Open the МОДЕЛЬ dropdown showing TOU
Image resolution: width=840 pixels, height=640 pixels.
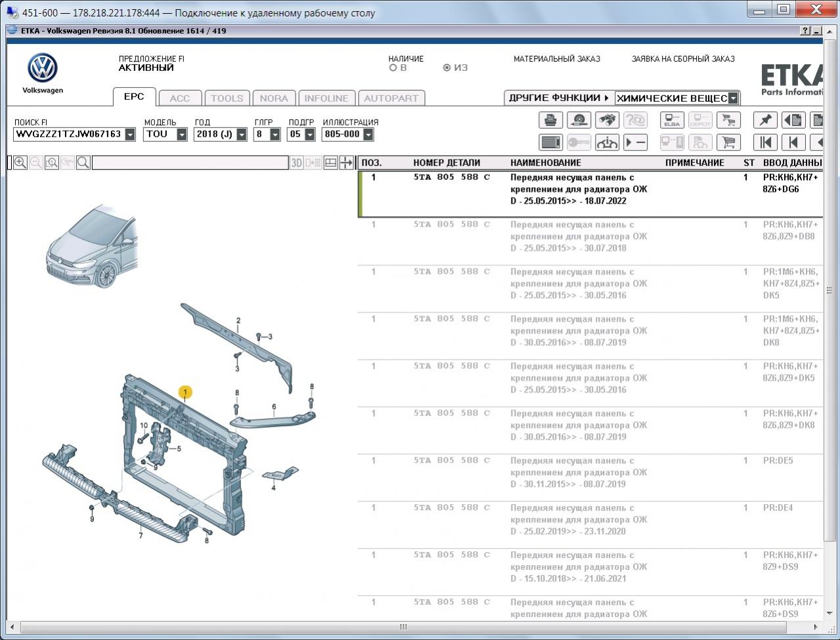[182, 135]
